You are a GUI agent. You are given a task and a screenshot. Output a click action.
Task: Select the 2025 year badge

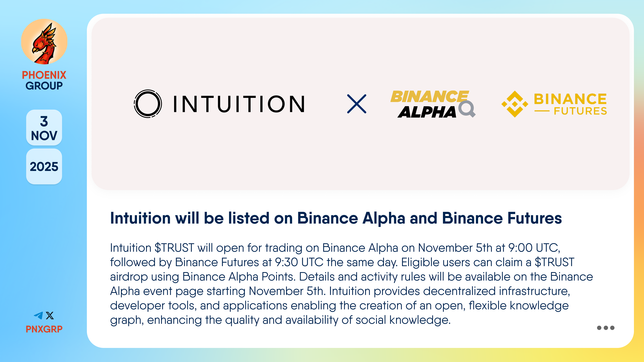click(44, 167)
